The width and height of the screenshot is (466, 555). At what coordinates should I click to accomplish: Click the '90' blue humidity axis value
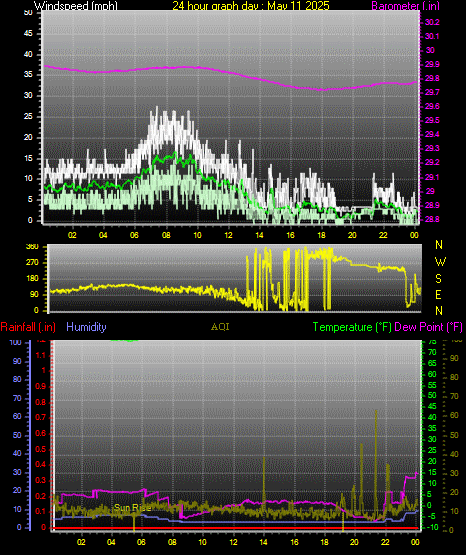click(x=17, y=361)
